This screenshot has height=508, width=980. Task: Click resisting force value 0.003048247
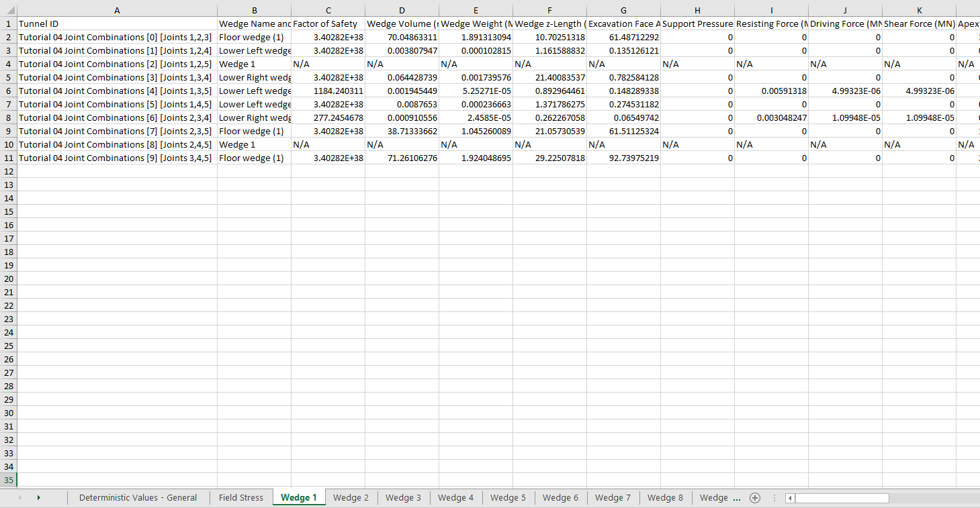[771, 117]
